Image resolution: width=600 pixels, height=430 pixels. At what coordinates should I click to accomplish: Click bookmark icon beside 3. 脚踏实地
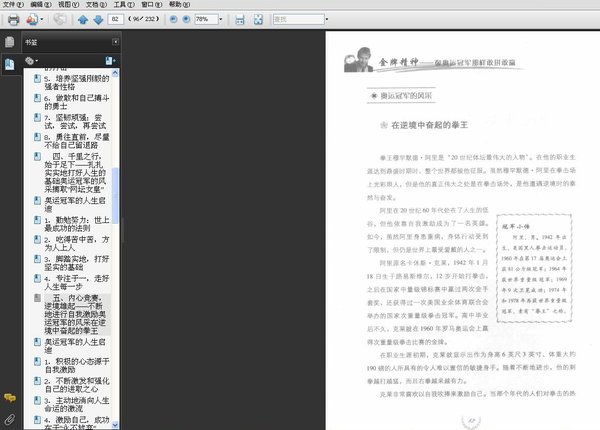pos(37,259)
